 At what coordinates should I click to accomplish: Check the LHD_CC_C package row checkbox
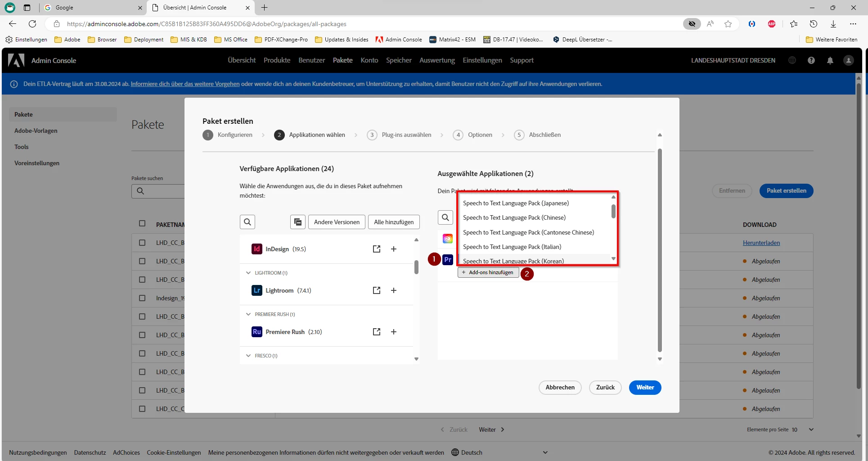142,409
